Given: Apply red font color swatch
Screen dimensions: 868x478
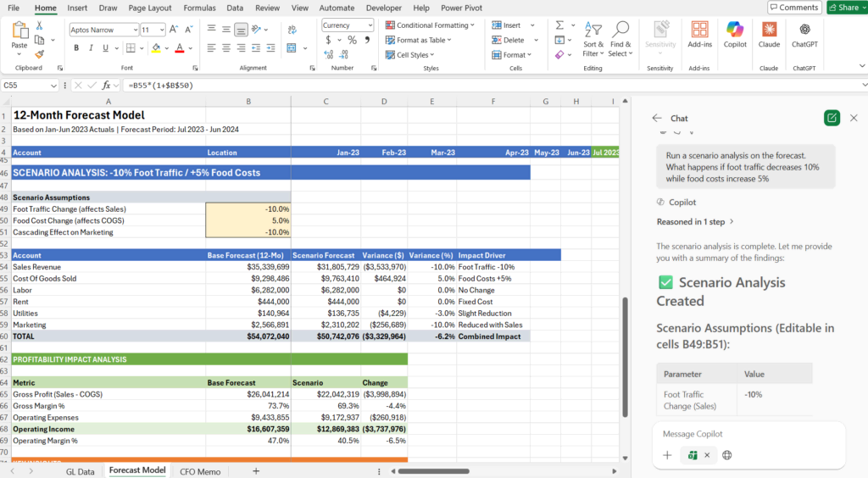Looking at the screenshot, I should point(180,48).
